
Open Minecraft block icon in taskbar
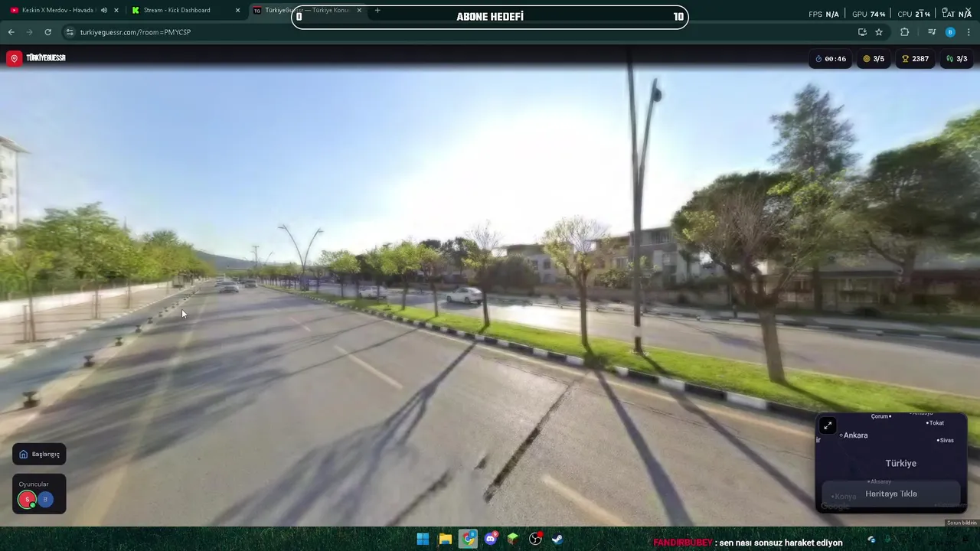513,539
